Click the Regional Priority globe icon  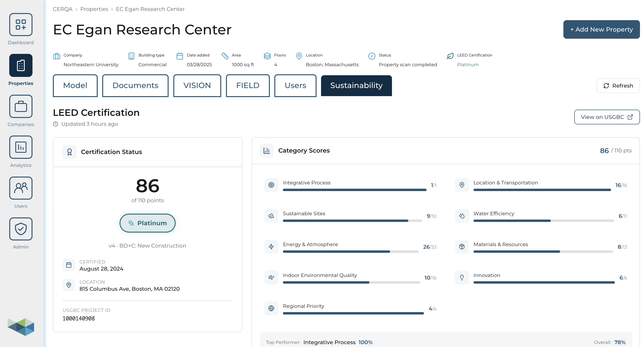coord(271,308)
